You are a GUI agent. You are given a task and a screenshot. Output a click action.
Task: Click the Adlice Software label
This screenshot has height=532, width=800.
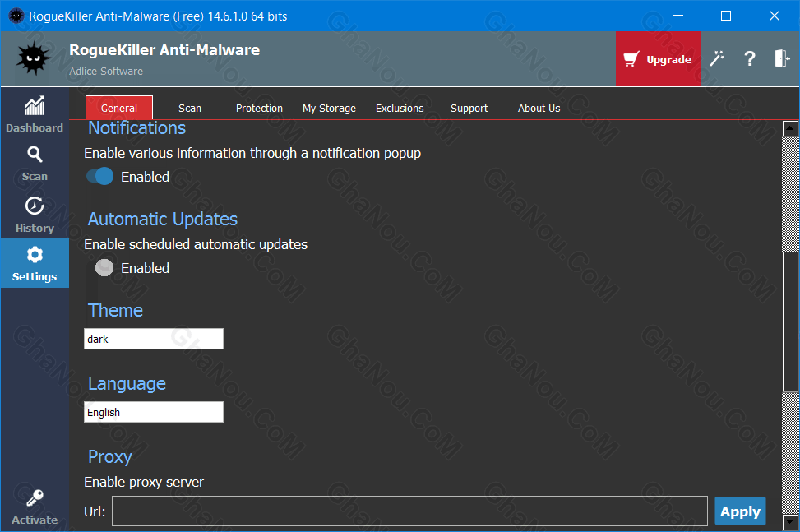[x=106, y=71]
